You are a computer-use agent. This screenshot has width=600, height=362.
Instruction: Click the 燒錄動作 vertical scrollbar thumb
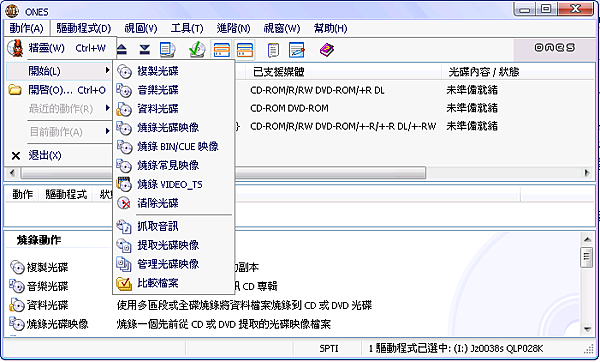coord(587,258)
